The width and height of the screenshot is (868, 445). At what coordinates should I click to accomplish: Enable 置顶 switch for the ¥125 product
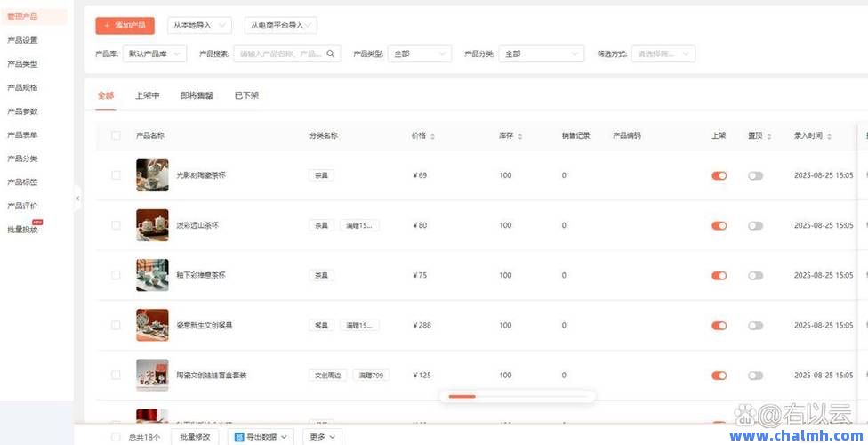coord(756,376)
